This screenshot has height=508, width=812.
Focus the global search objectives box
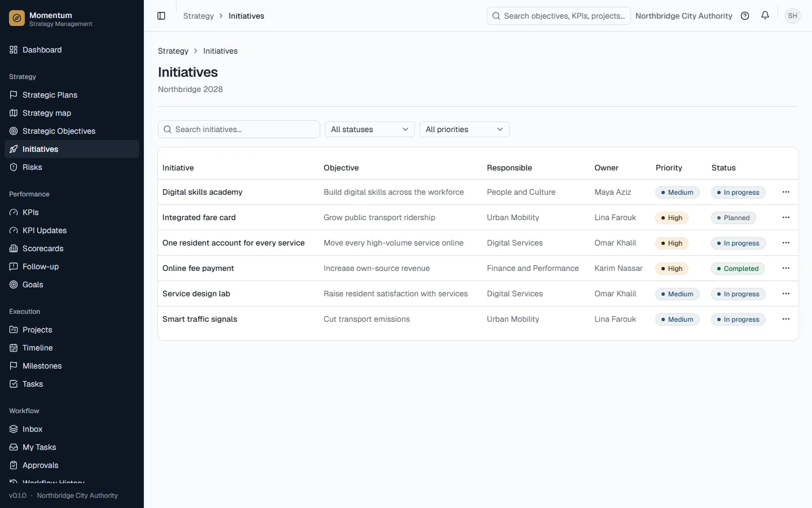559,16
